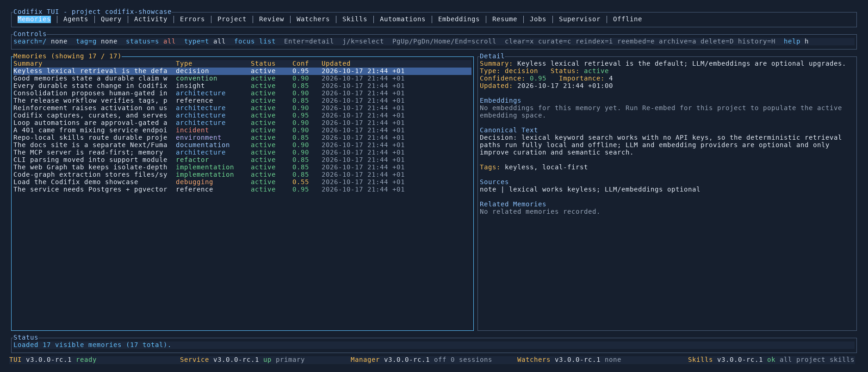Open the Supervisor tab
The width and height of the screenshot is (868, 372).
579,19
